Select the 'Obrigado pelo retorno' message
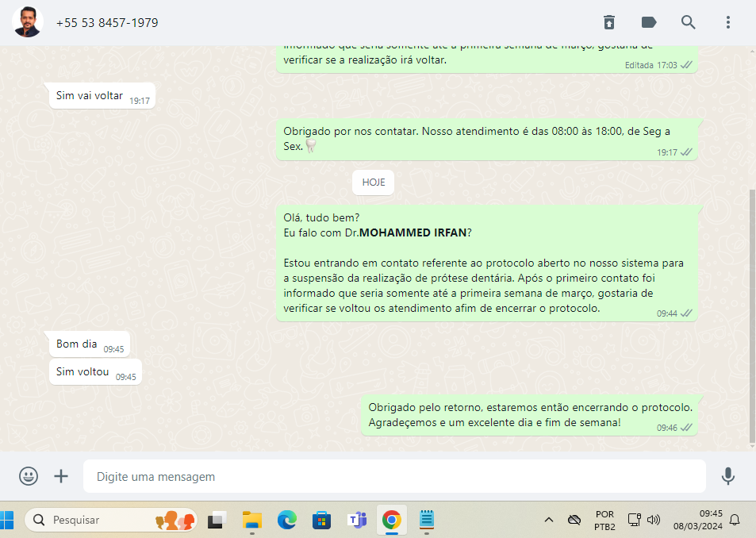756x538 pixels. pos(529,415)
